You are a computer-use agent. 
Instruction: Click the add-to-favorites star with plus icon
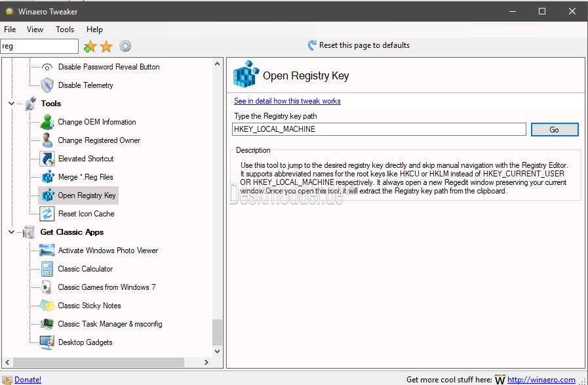click(90, 47)
